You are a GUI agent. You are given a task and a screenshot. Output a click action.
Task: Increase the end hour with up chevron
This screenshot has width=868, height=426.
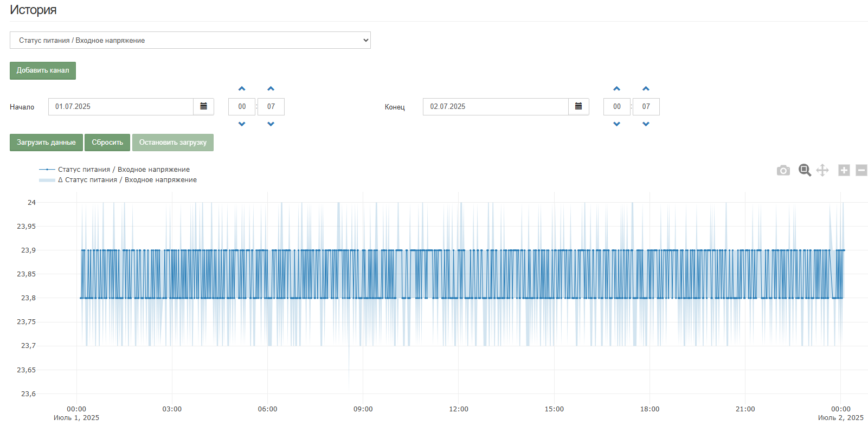pyautogui.click(x=616, y=88)
